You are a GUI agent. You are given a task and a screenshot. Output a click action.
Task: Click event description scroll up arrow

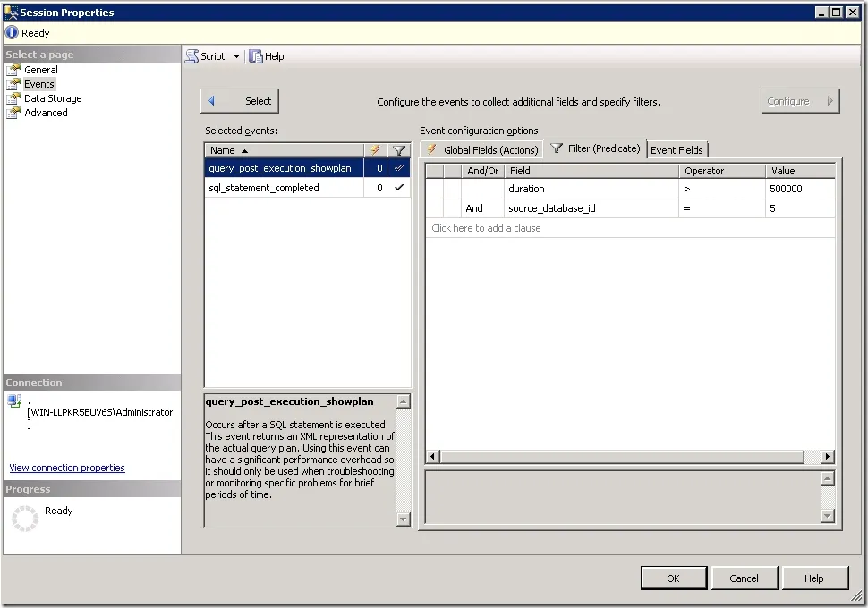click(404, 401)
